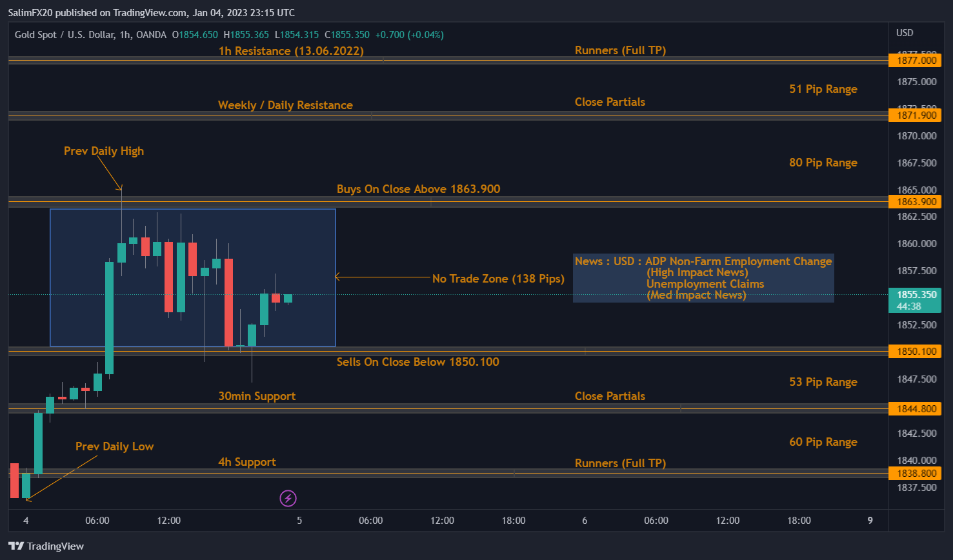The height and width of the screenshot is (560, 953).
Task: Click the purple lightning event icon on the chart
Action: pos(288,497)
